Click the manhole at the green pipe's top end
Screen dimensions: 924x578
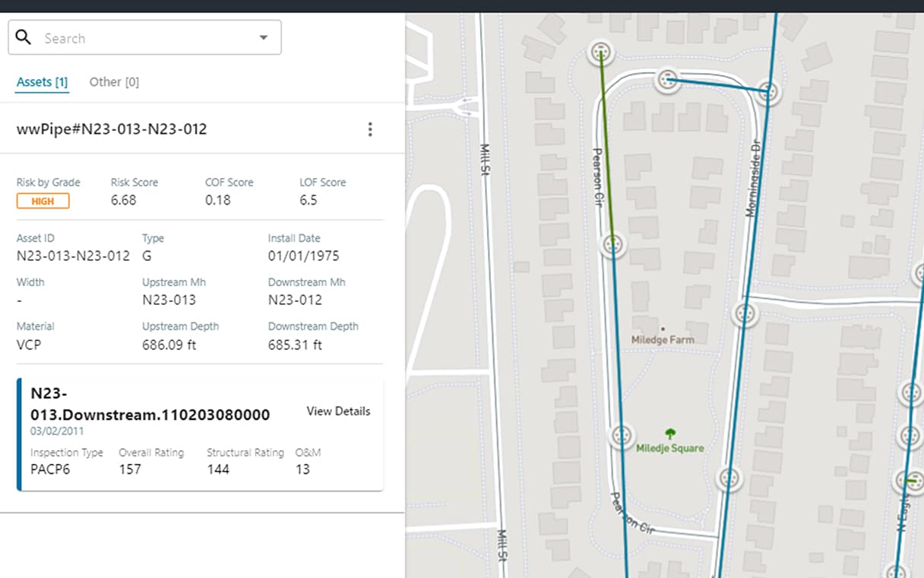pyautogui.click(x=601, y=52)
